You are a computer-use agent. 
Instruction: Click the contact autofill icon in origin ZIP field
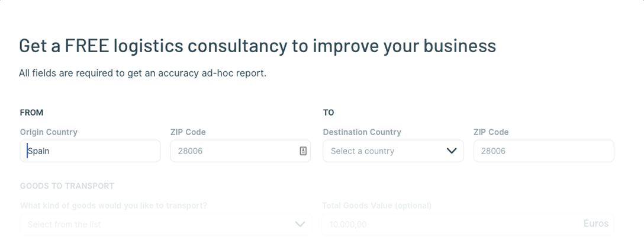(x=302, y=151)
